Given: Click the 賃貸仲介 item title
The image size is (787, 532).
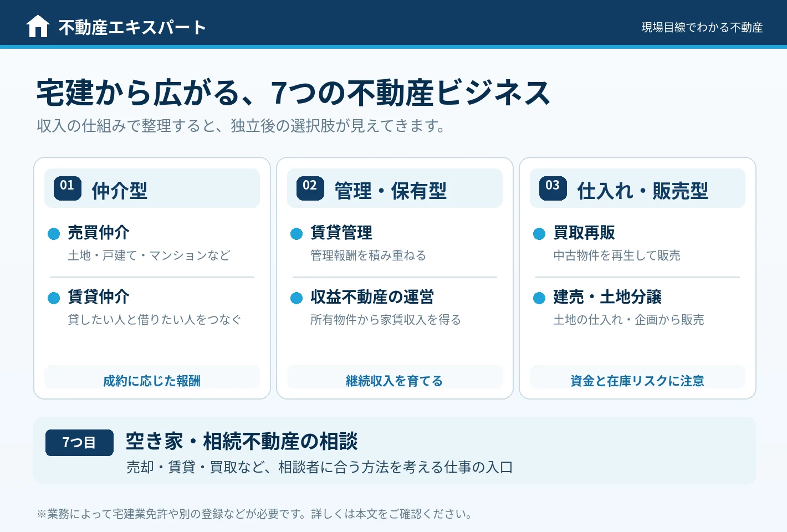Looking at the screenshot, I should (99, 297).
